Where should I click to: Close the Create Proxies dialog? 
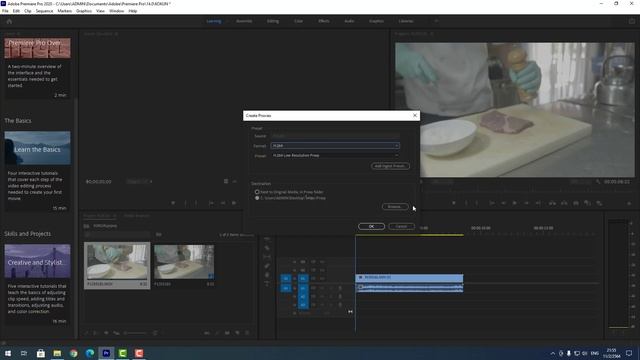[x=415, y=116]
